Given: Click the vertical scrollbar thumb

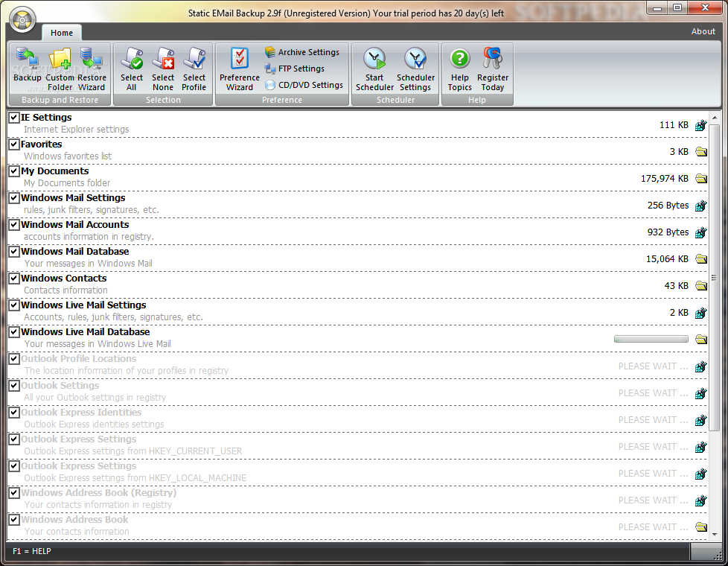Looking at the screenshot, I should tap(715, 278).
